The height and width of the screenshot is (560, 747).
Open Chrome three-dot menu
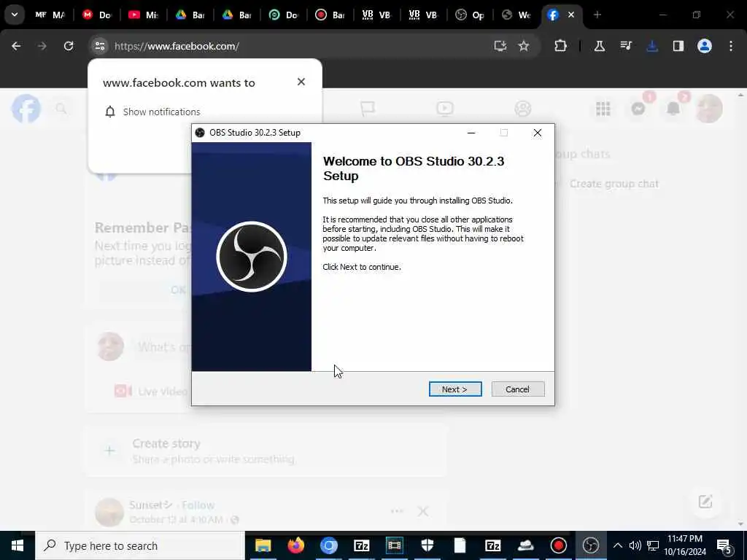point(731,46)
